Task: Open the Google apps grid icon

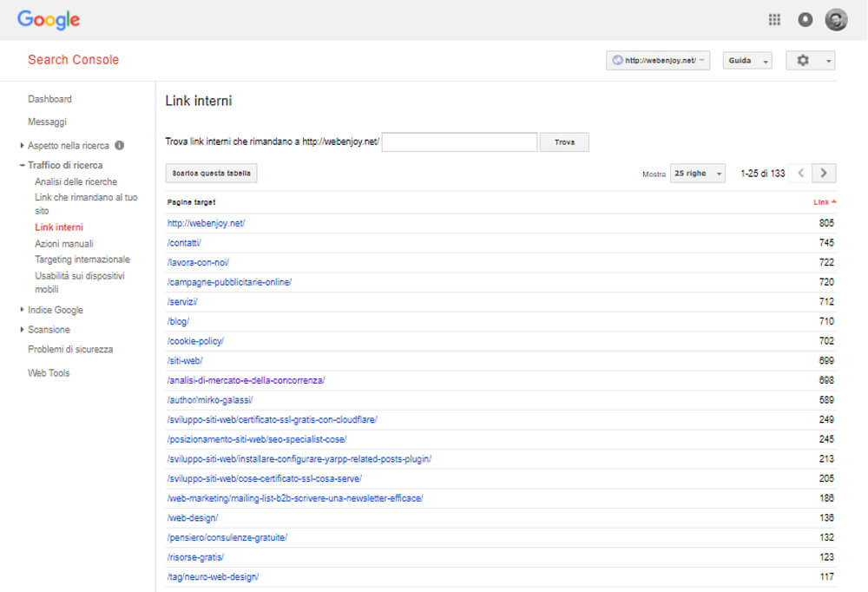Action: coord(774,20)
